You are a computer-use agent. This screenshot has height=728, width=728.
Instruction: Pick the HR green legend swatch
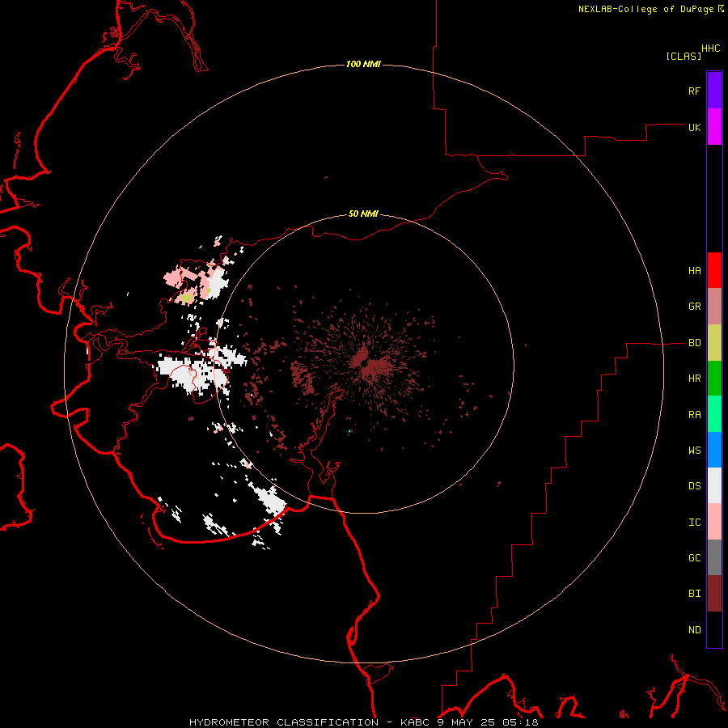[x=714, y=379]
